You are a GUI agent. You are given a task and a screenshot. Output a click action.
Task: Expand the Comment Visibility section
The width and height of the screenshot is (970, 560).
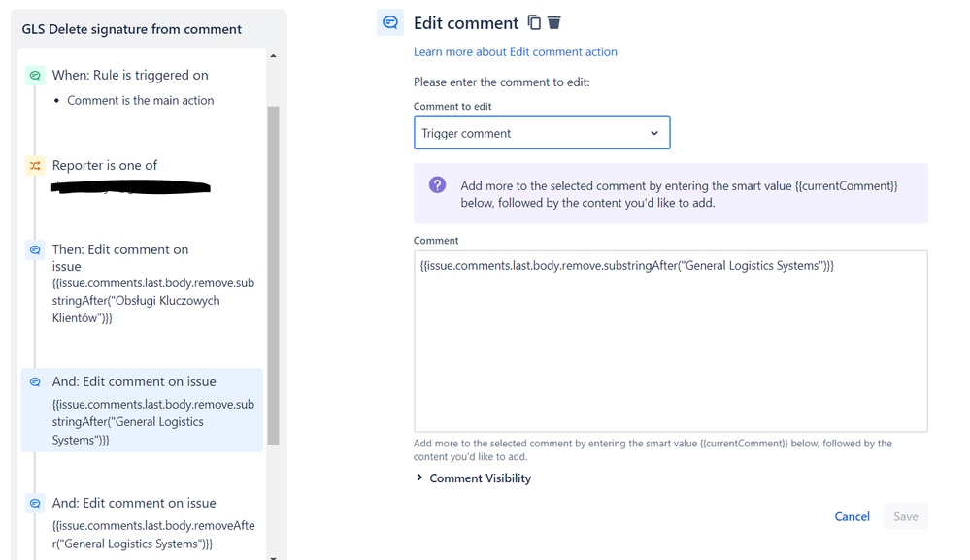474,478
